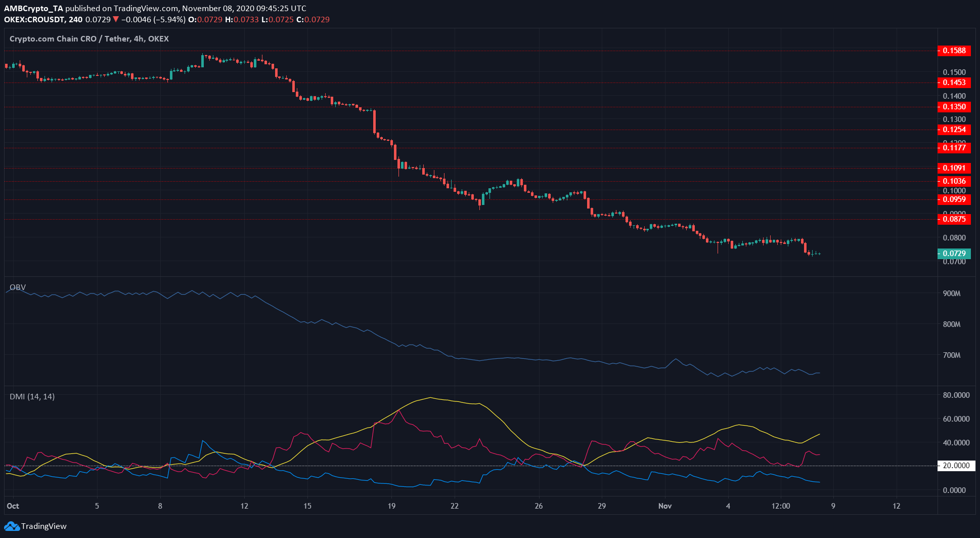Click the 26 date label on time axis
The width and height of the screenshot is (980, 538).
(539, 506)
